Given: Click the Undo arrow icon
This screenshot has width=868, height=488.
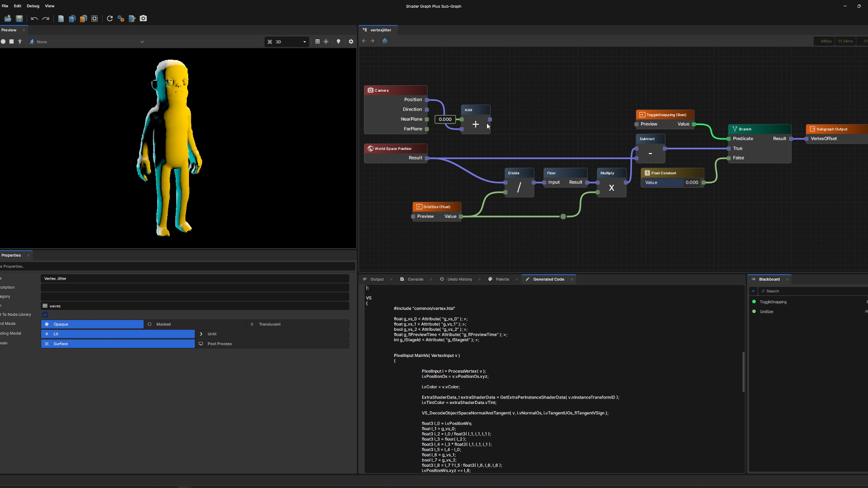Looking at the screenshot, I should pyautogui.click(x=34, y=19).
